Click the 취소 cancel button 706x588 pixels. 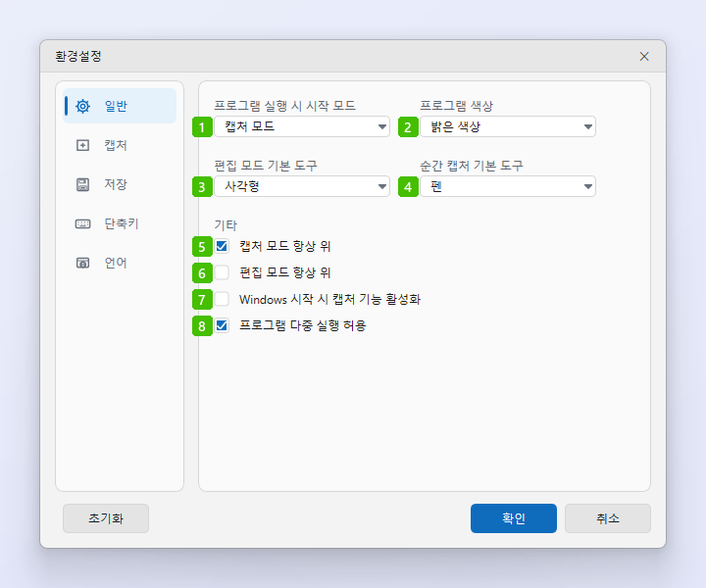tap(608, 518)
